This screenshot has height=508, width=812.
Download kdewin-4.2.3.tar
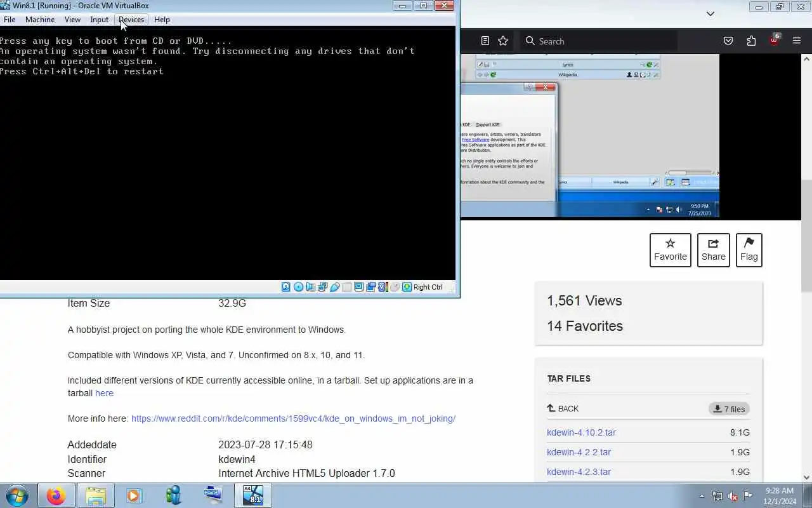tap(579, 472)
